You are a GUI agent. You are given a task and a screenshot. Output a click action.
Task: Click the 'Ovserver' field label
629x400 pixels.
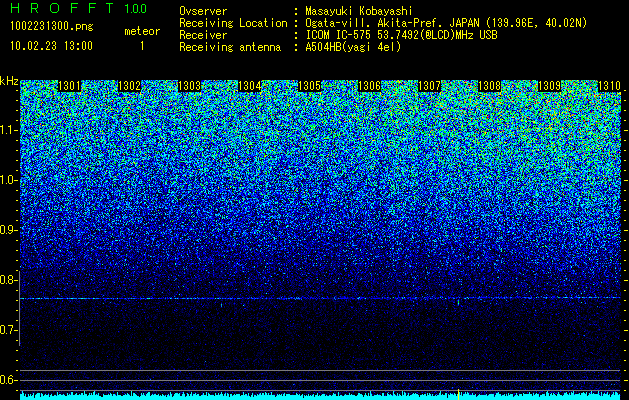click(x=203, y=11)
